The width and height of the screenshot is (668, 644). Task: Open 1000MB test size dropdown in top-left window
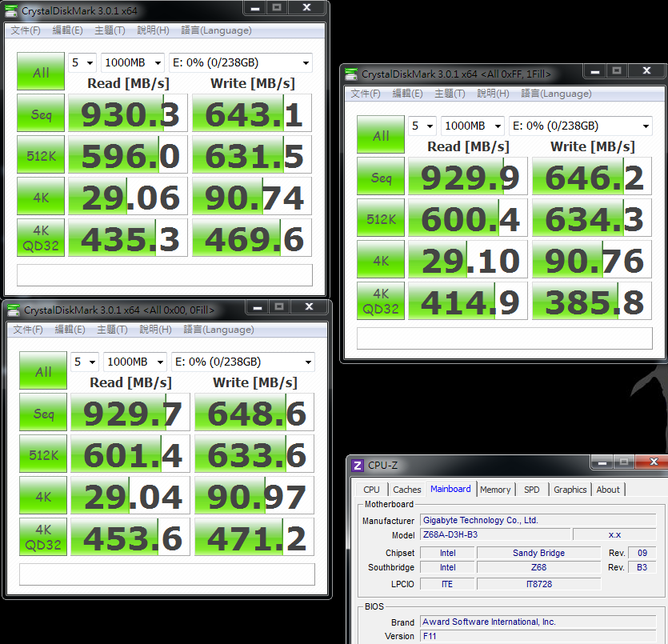click(x=133, y=63)
